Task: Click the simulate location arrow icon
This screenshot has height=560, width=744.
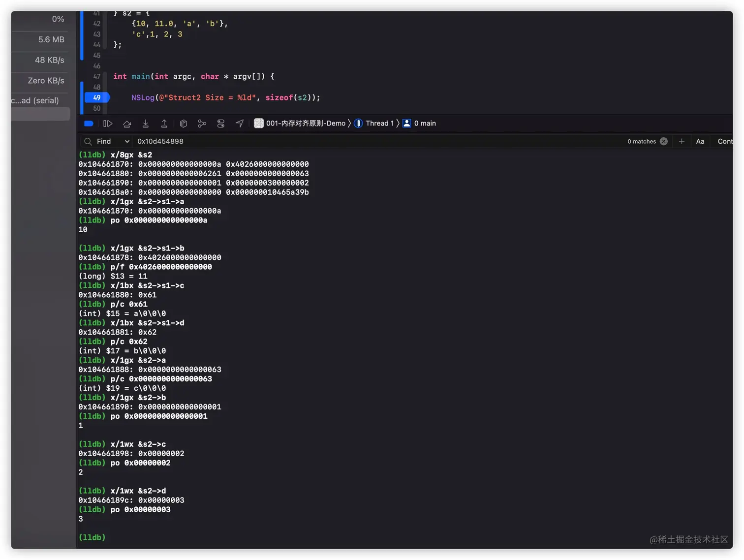Action: (x=240, y=124)
